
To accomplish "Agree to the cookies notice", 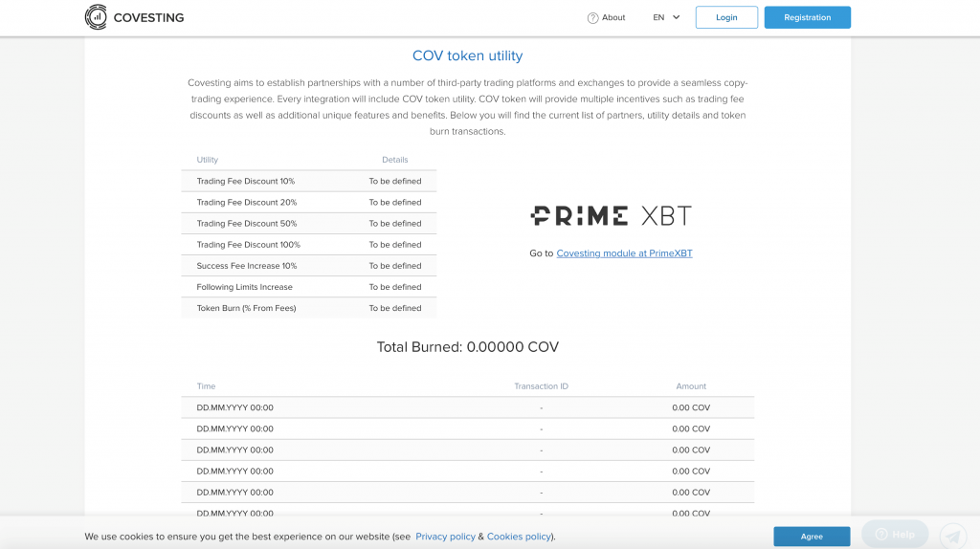I will (812, 537).
